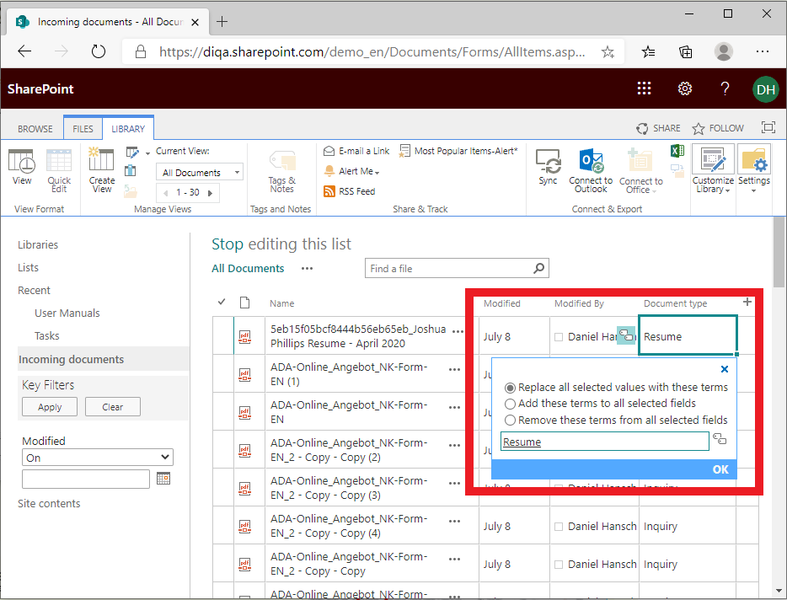This screenshot has height=600, width=787.
Task: Expand the Modified filter dropdown set to On
Action: 97,457
